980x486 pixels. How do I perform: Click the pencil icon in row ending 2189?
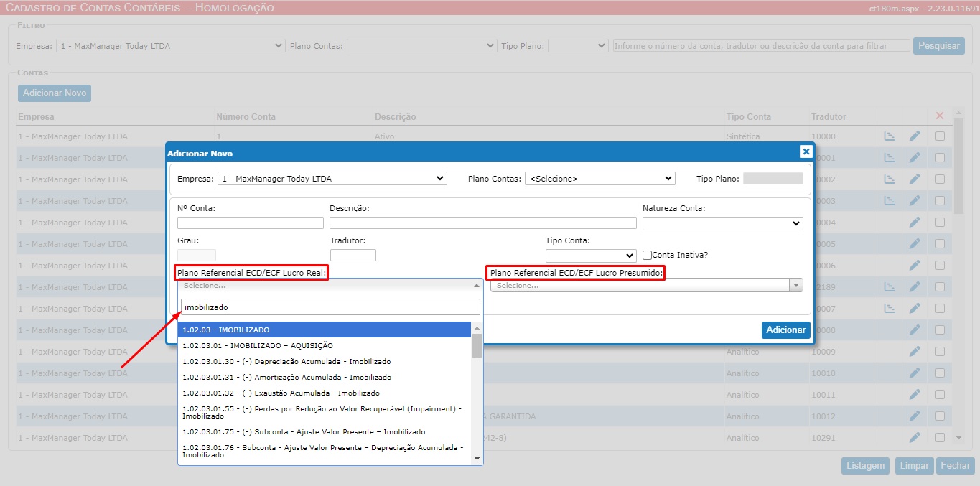tap(915, 287)
